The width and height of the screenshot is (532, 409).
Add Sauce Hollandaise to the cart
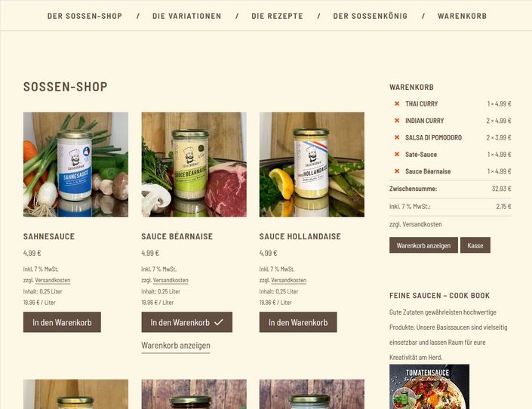[x=298, y=322]
